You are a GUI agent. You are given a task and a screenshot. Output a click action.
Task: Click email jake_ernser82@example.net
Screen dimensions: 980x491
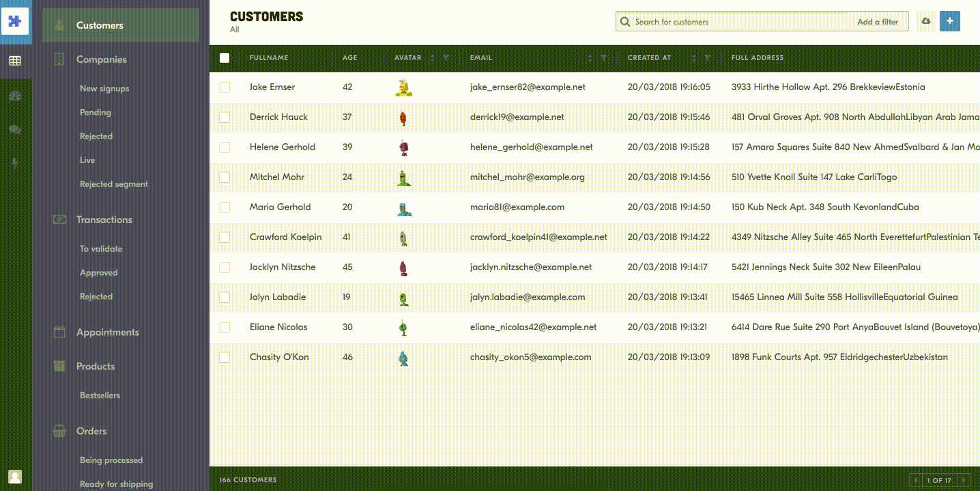528,87
